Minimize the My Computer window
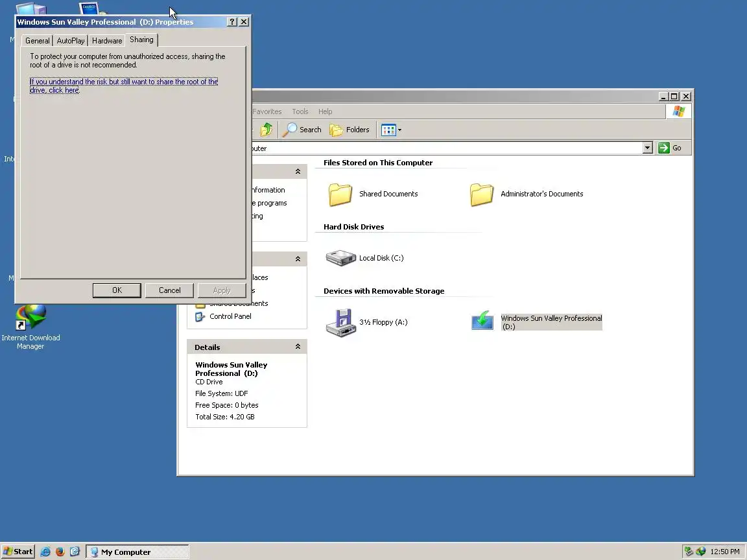This screenshot has height=560, width=747. 663,97
